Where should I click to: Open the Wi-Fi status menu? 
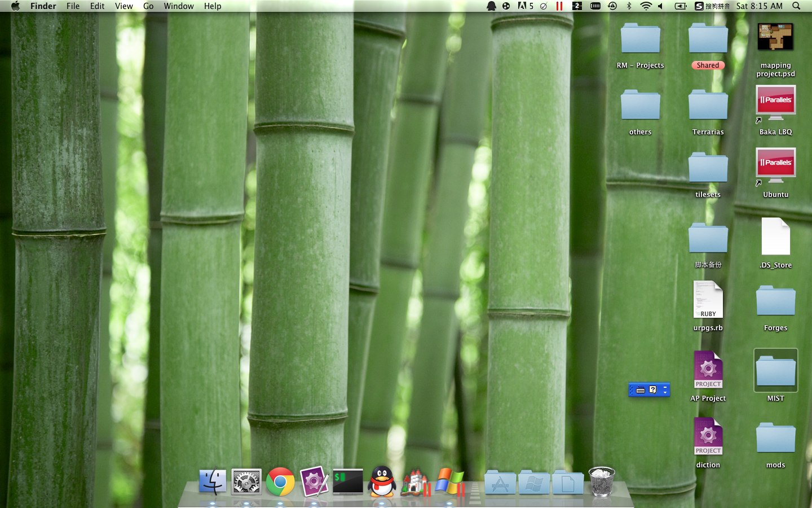(x=646, y=6)
